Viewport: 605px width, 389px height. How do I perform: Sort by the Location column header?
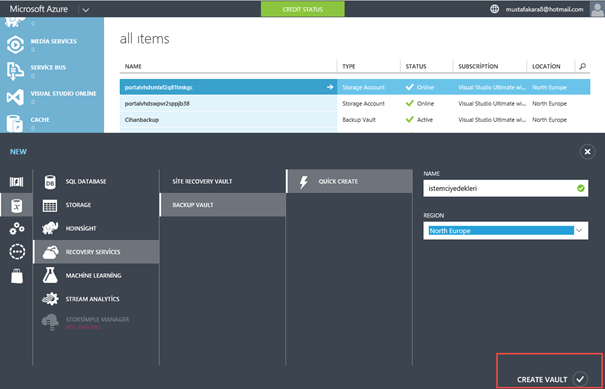[x=546, y=66]
